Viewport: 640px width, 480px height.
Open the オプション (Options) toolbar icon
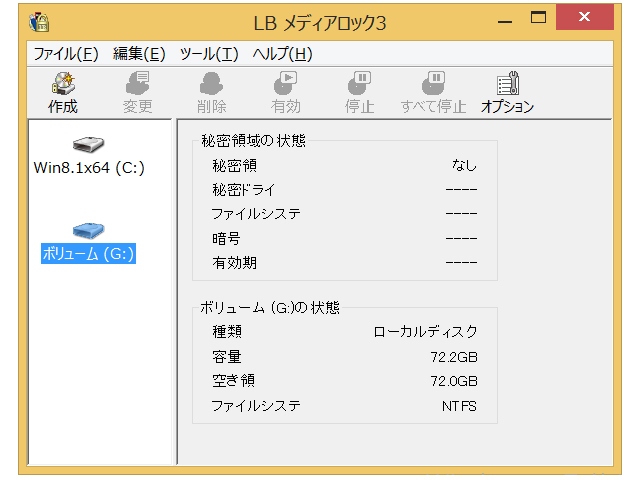click(507, 83)
